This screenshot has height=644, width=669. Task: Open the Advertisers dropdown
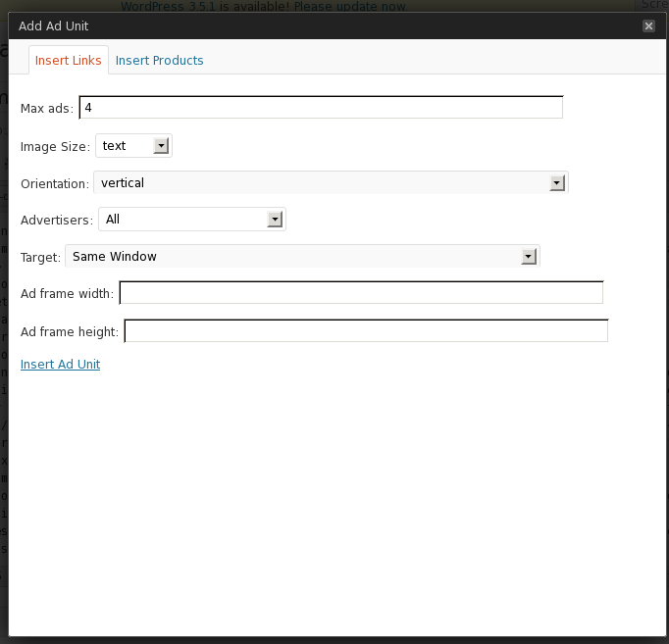pos(192,219)
